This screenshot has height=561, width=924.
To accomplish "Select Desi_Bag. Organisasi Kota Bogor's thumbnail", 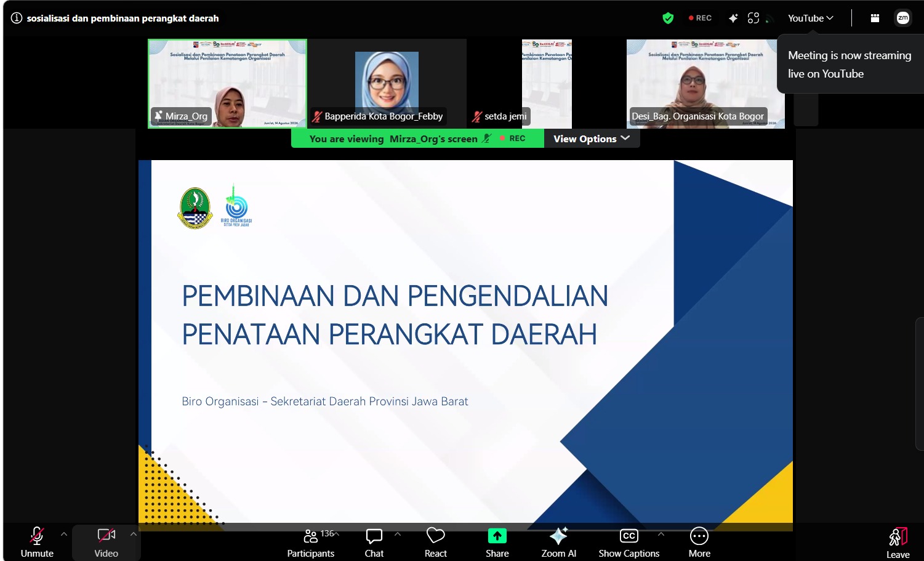I will click(705, 84).
